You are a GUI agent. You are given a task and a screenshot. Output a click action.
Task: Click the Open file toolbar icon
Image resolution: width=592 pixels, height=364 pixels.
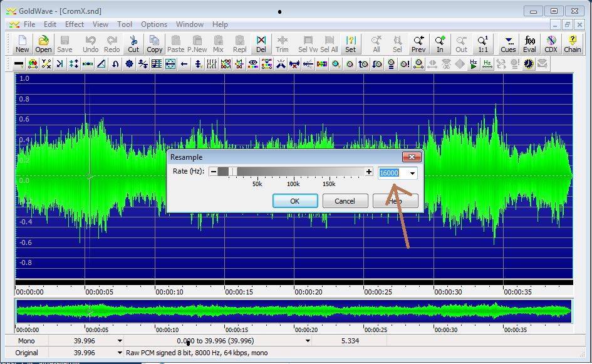[x=43, y=44]
